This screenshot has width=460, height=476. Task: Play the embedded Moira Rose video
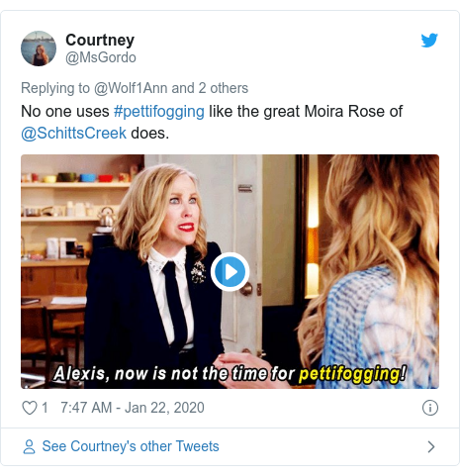coord(230,271)
